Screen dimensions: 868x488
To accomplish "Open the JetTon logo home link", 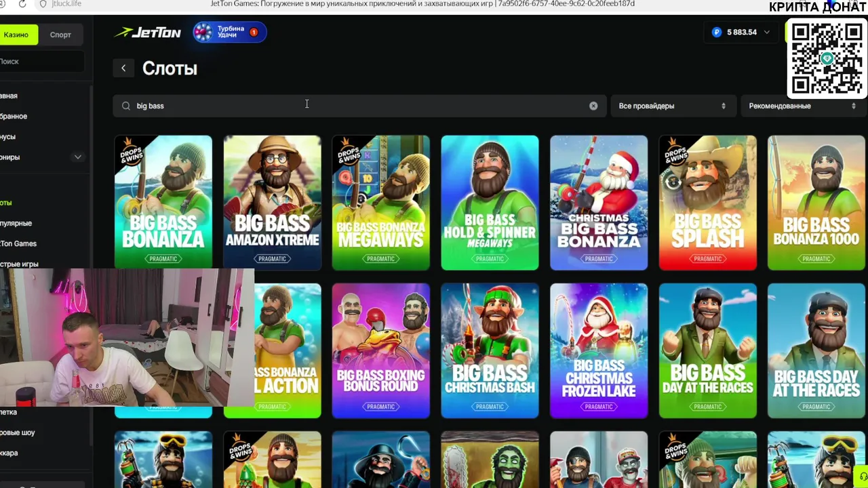I will pos(147,32).
